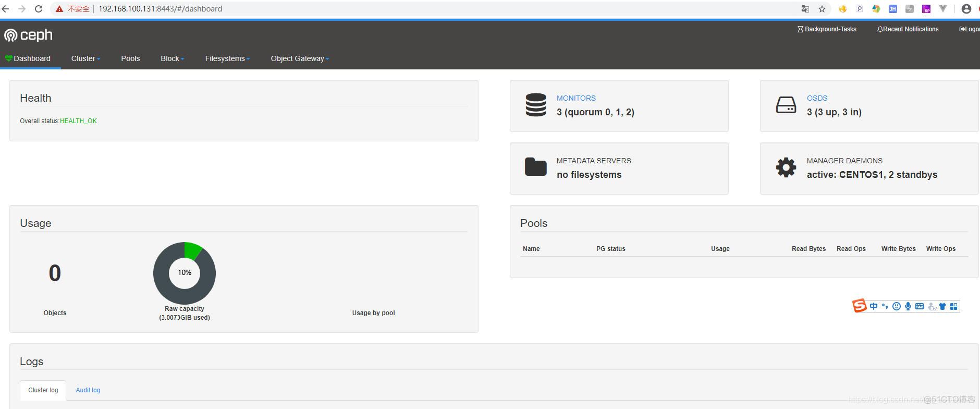
Task: Click the monitors database stack icon
Action: (536, 105)
